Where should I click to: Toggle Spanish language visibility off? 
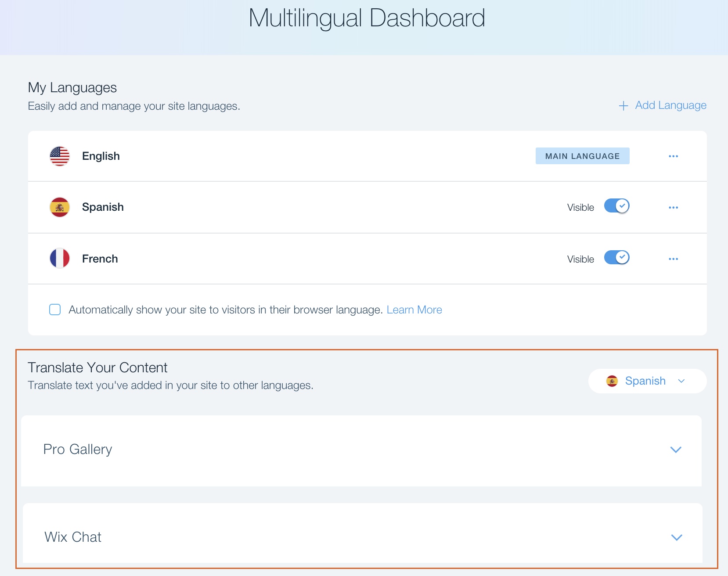616,205
